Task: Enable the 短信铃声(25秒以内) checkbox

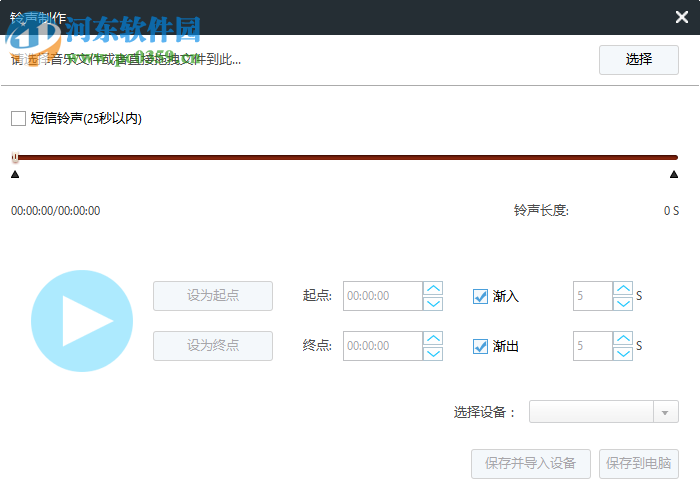Action: point(18,118)
